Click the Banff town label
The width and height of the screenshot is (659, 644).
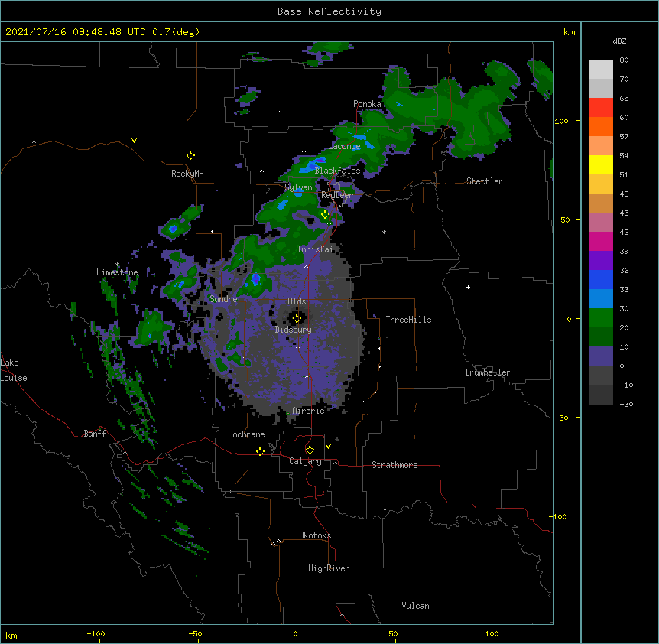click(x=95, y=434)
